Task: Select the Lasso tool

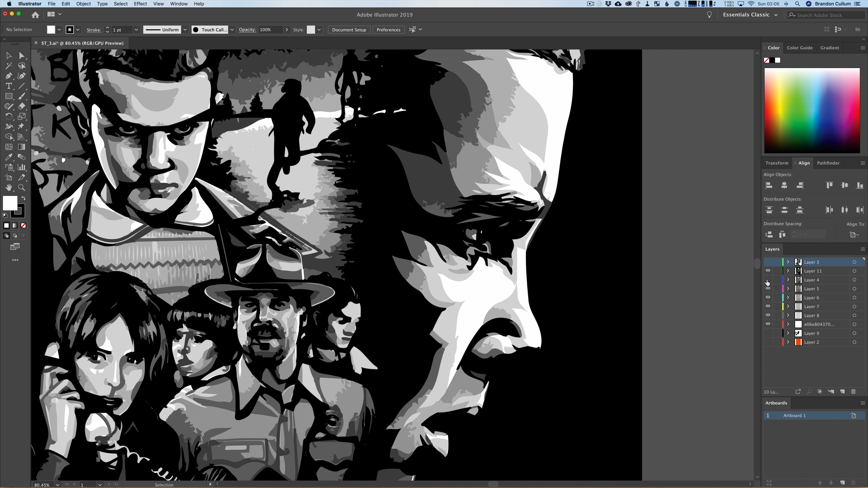Action: [x=21, y=66]
